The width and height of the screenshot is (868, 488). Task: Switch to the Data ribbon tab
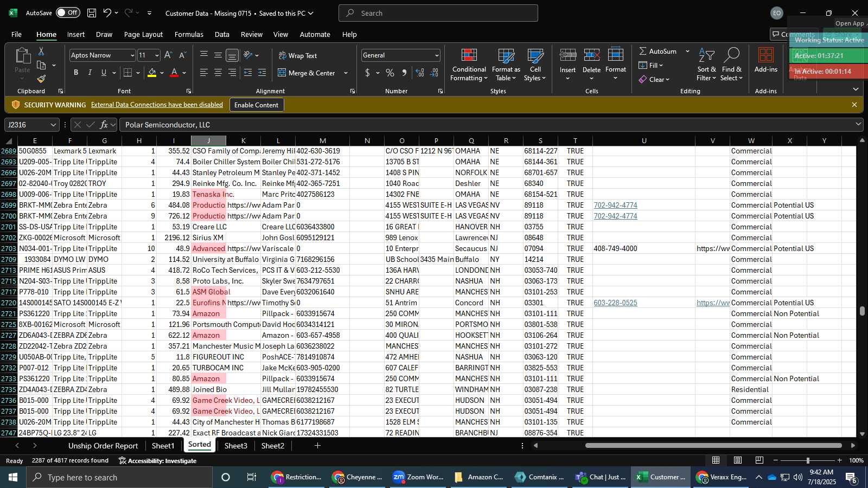tap(222, 34)
